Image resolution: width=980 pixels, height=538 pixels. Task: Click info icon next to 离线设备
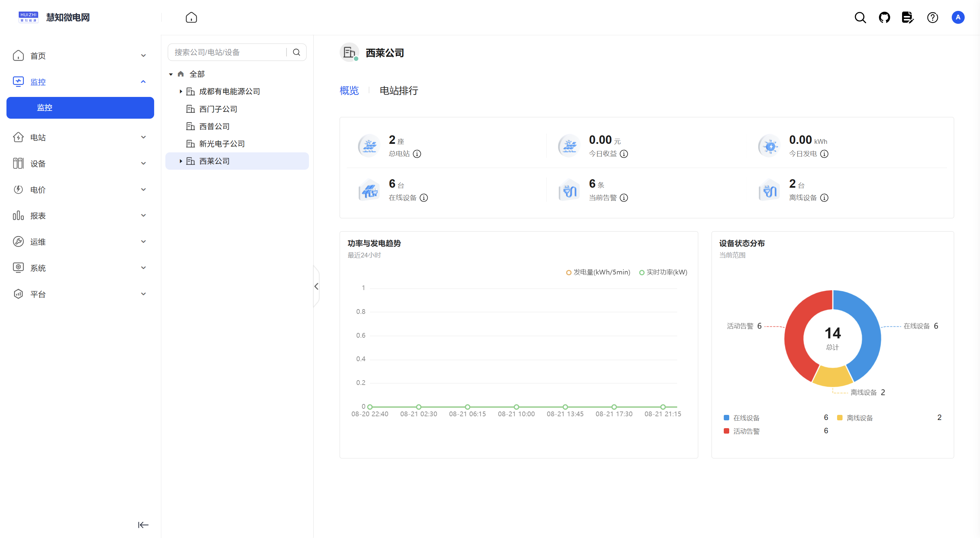824,198
